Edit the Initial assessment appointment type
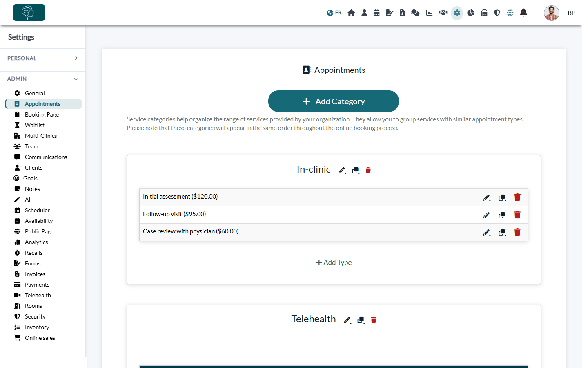Image resolution: width=588 pixels, height=368 pixels. [x=487, y=198]
